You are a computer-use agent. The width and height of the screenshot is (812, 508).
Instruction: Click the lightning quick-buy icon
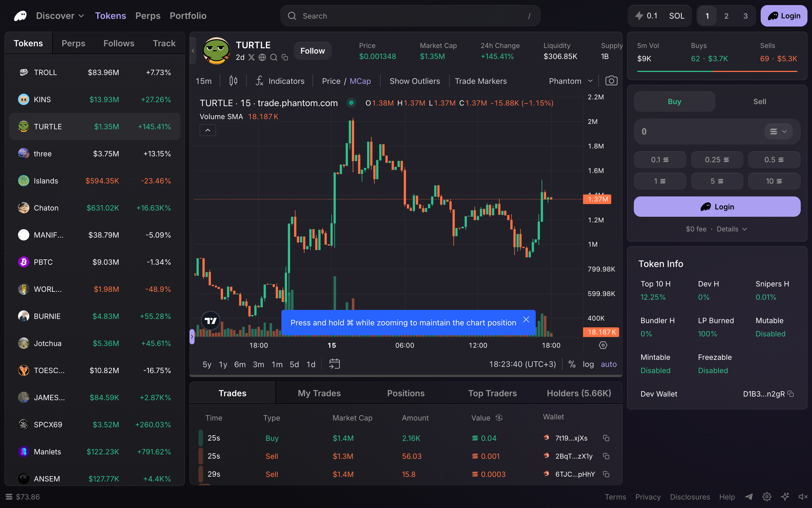[x=639, y=16]
